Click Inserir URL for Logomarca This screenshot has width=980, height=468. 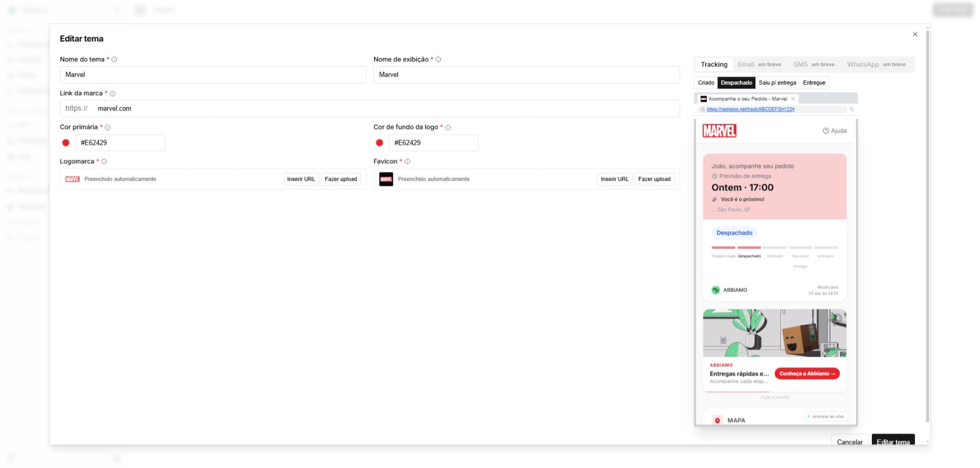point(301,179)
